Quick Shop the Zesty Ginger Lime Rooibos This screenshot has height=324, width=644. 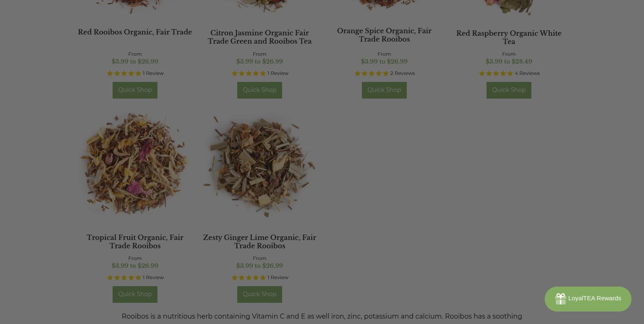click(x=260, y=294)
